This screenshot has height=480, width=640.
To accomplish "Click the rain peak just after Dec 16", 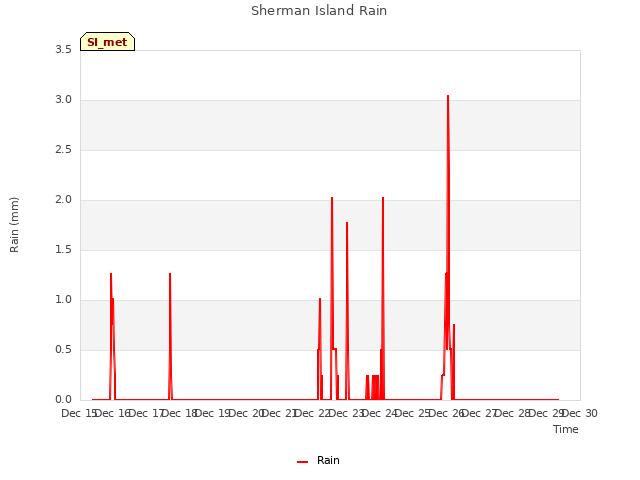I will pos(111,274).
